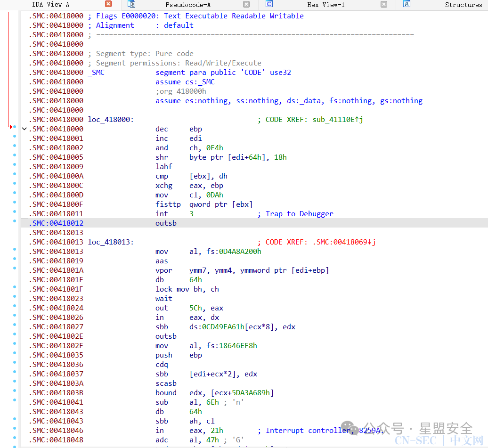Click the Hex View-1 tab icon
Image resolution: width=488 pixels, height=448 pixels.
pos(269,4)
